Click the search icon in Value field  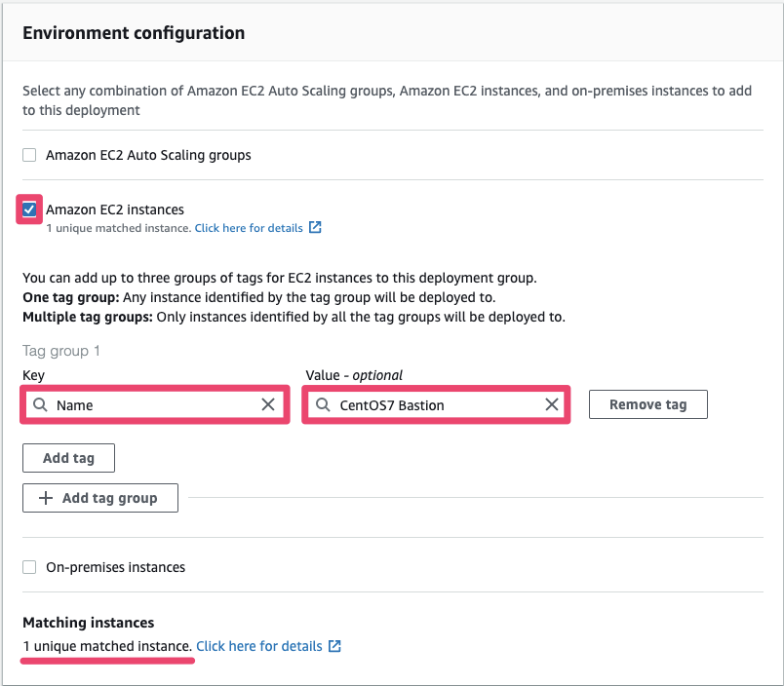pyautogui.click(x=323, y=405)
